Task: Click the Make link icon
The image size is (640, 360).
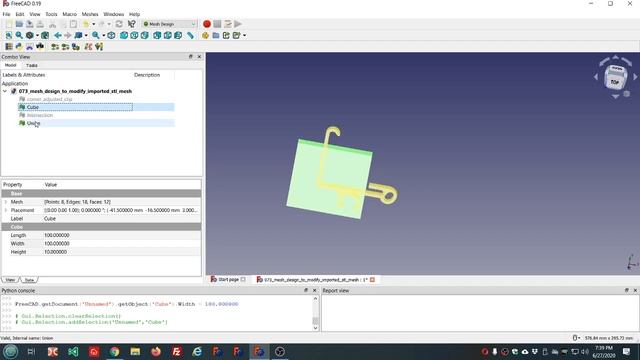Action: (x=227, y=36)
